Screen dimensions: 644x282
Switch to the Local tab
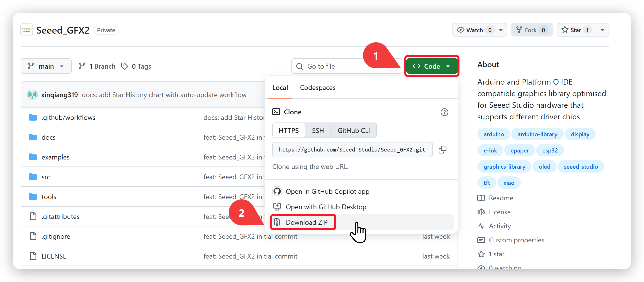pos(280,88)
